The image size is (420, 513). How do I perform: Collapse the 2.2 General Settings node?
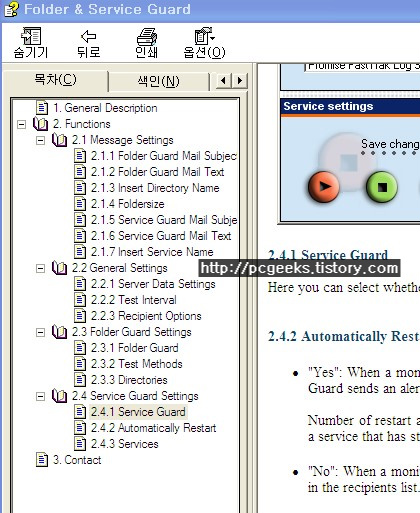40,268
